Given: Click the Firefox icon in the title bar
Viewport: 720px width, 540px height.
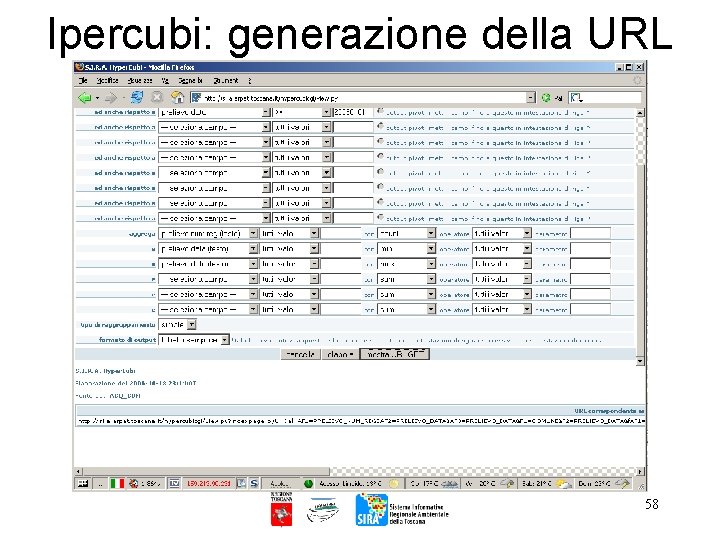Looking at the screenshot, I should tap(79, 67).
